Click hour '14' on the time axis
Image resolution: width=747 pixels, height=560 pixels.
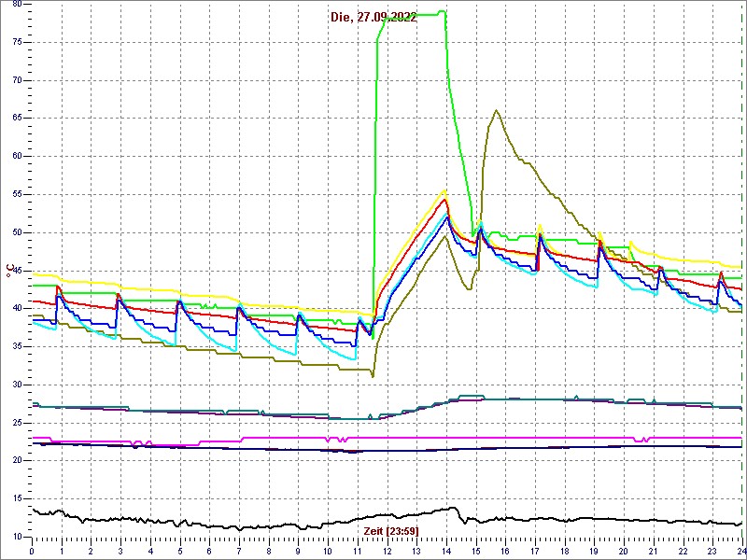coord(446,552)
